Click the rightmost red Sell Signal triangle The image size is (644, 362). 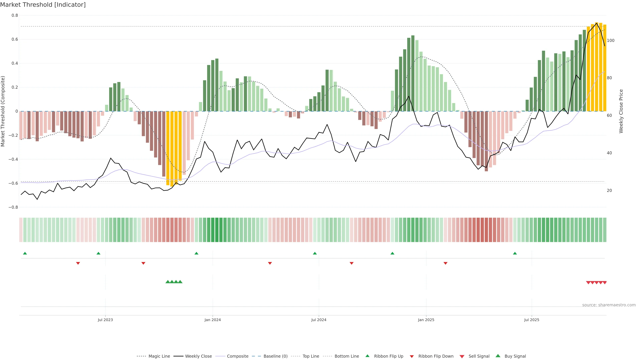click(604, 283)
